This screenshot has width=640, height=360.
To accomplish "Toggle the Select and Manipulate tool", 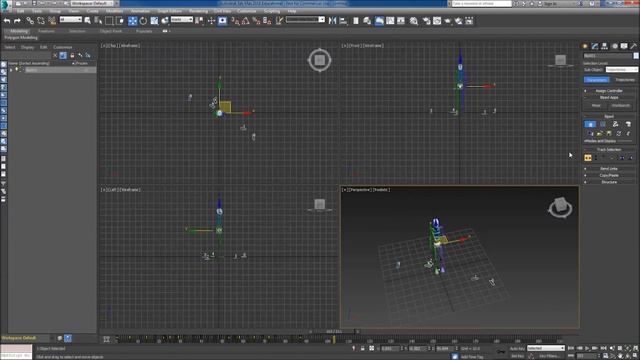I will point(211,21).
